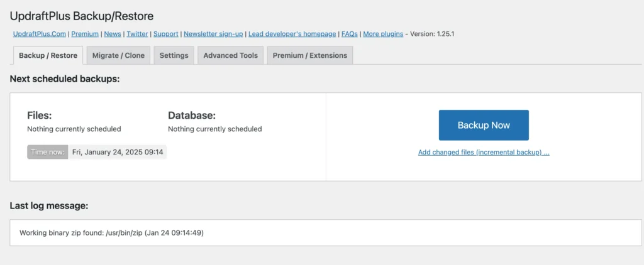The width and height of the screenshot is (644, 265).
Task: Open the Settings tab
Action: coord(174,55)
